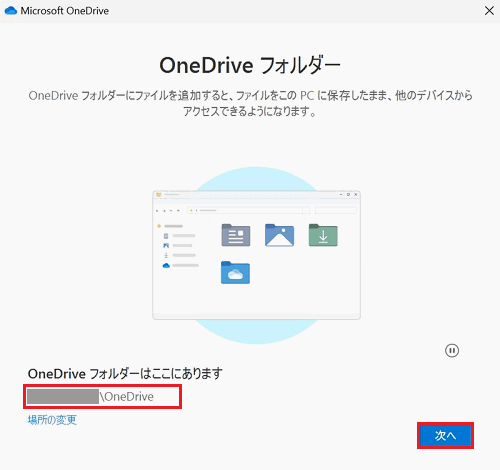Select the \OneDrive folder path text
500x470 pixels.
pos(127,397)
